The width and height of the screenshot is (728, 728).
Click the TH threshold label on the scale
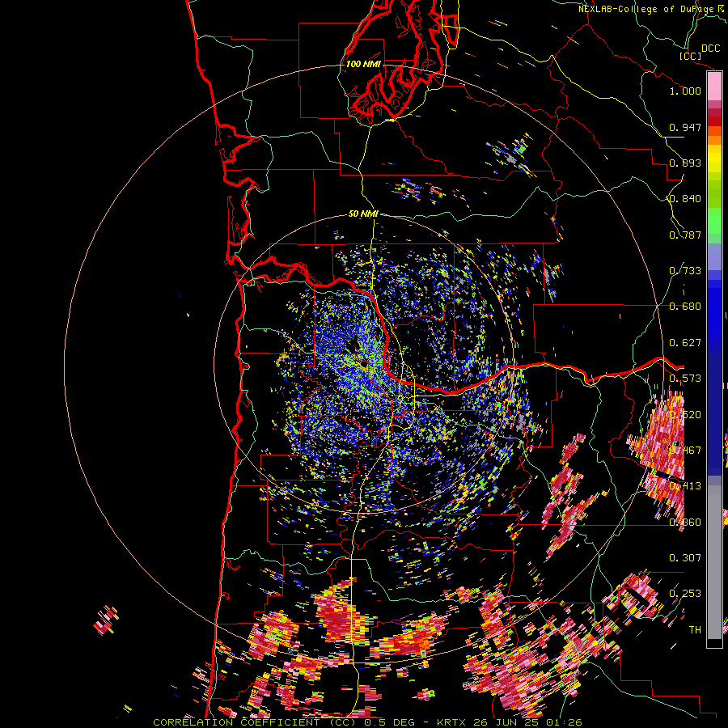coord(695,629)
